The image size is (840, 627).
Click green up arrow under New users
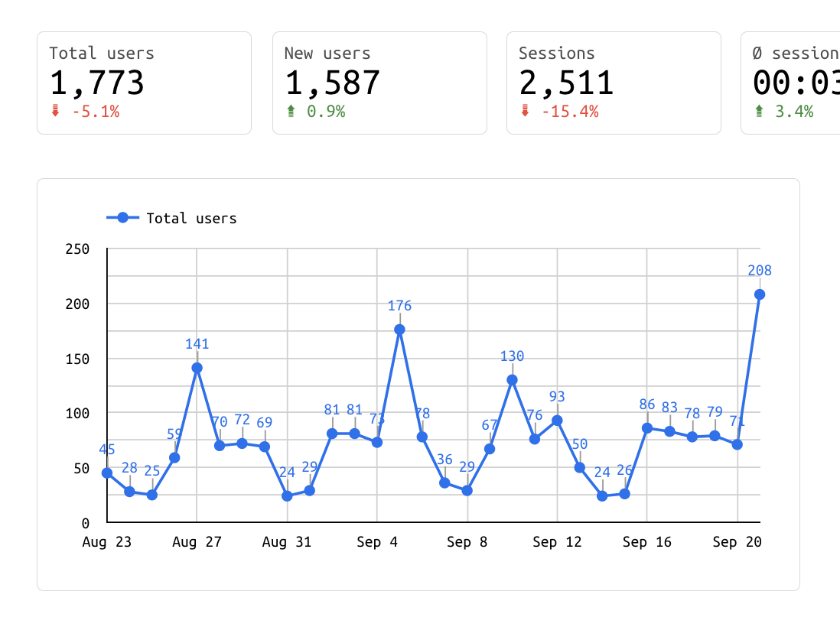click(290, 112)
